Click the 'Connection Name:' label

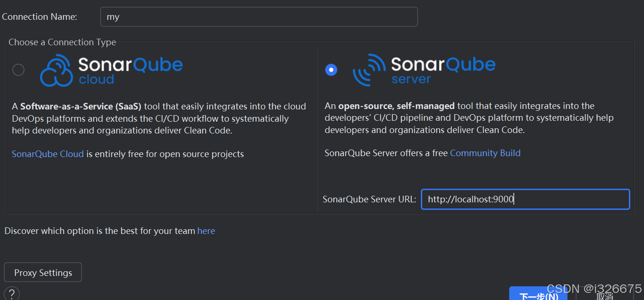pos(40,17)
